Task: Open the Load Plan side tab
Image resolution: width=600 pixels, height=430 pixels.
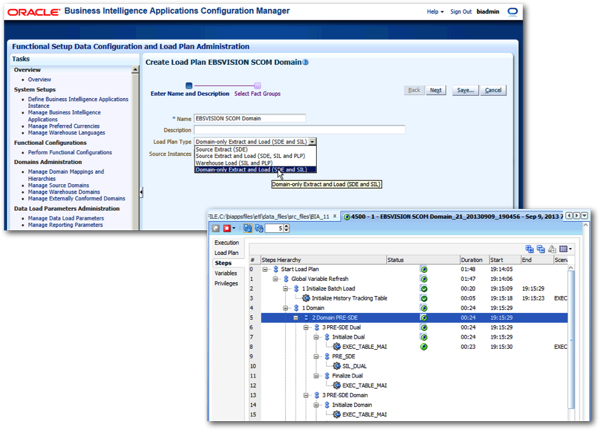Action: [226, 253]
